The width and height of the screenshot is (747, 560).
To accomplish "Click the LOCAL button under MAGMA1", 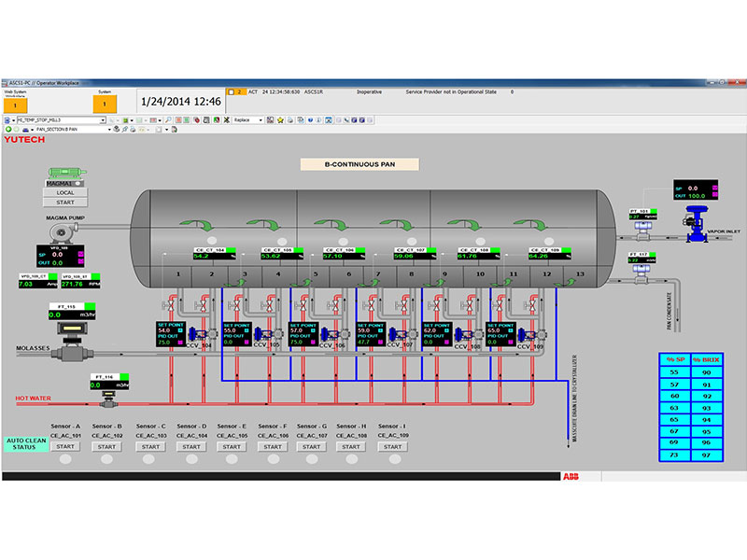I will coord(65,193).
